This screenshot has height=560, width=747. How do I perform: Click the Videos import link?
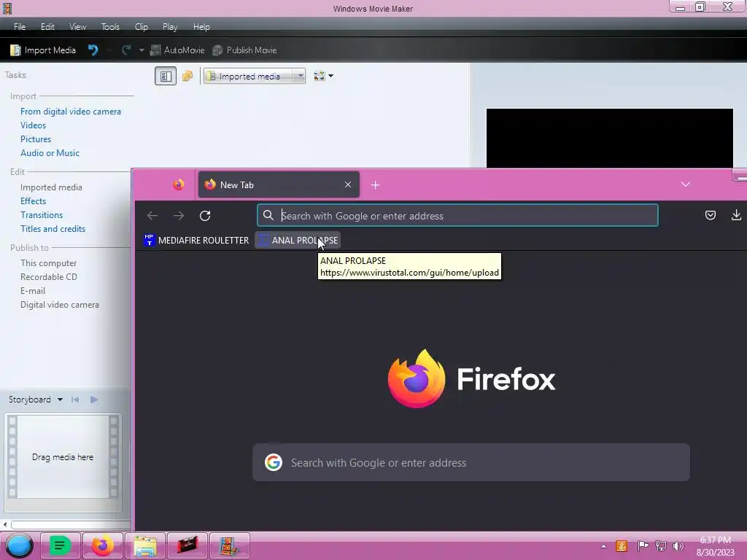click(33, 125)
